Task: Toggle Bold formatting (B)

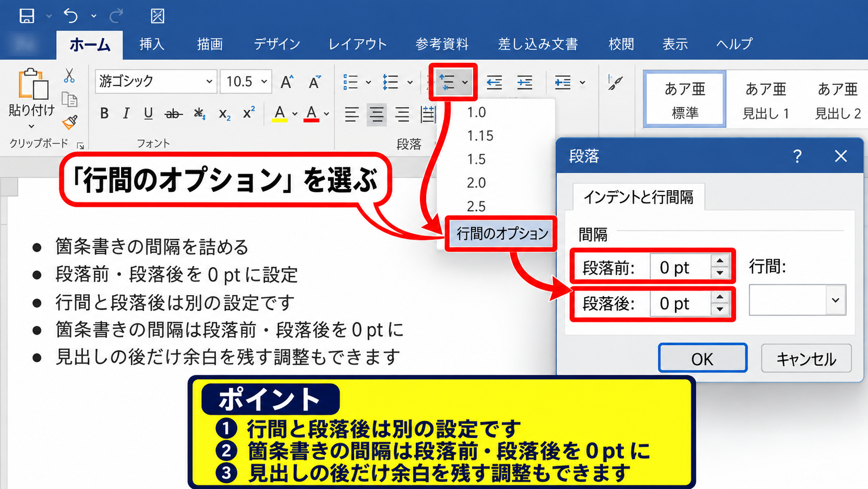Action: point(104,113)
